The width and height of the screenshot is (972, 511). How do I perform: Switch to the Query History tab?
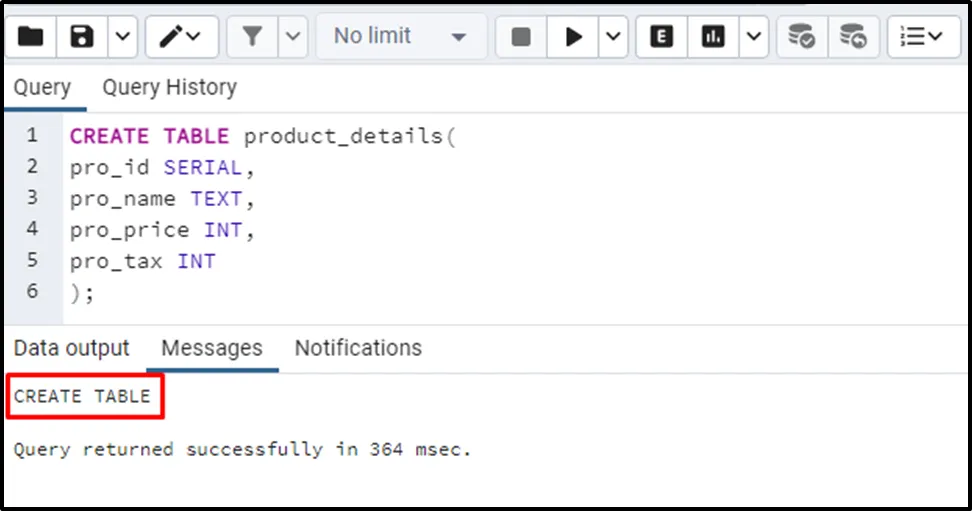coord(169,88)
